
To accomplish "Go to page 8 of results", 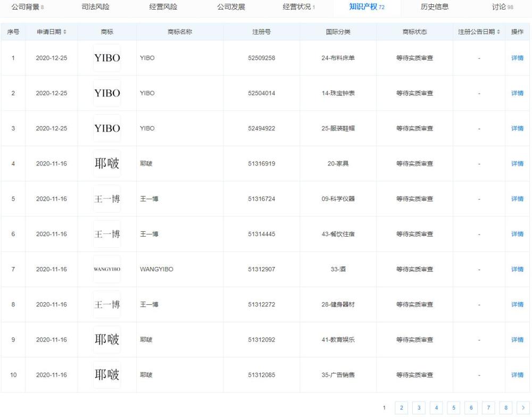I will click(x=506, y=408).
